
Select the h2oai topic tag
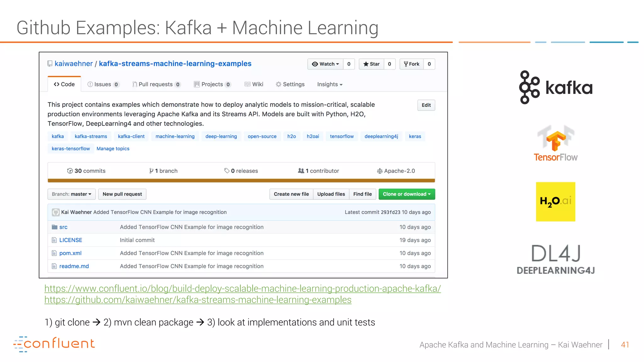tap(313, 136)
